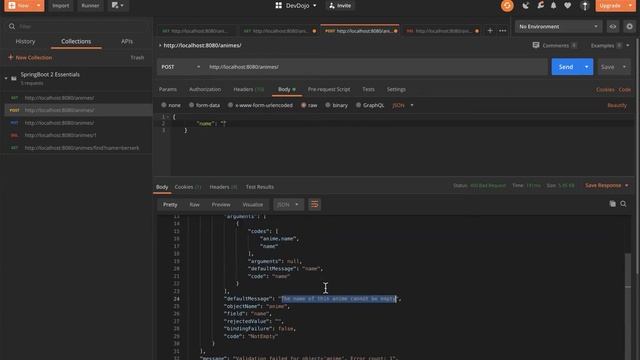The image size is (640, 360).
Task: Click the blue Send button
Action: (566, 67)
